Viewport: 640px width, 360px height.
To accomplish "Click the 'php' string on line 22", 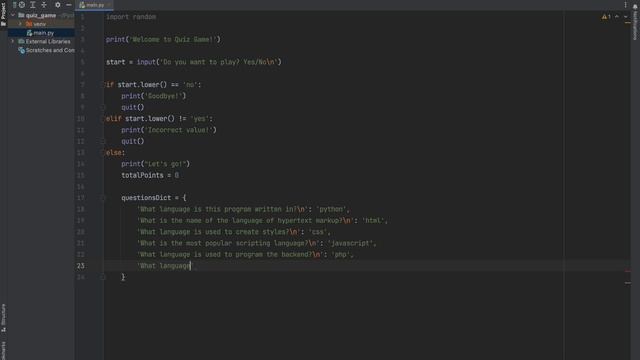I will point(341,254).
